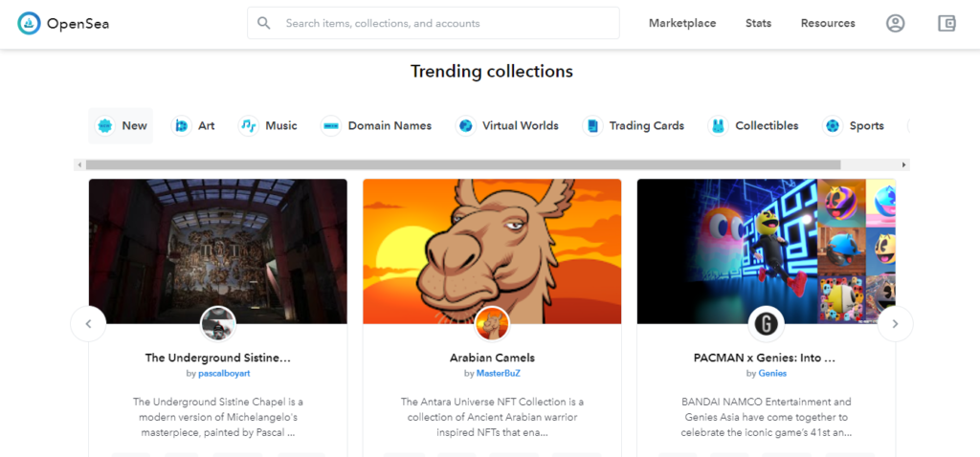Select the Art category icon

(181, 125)
